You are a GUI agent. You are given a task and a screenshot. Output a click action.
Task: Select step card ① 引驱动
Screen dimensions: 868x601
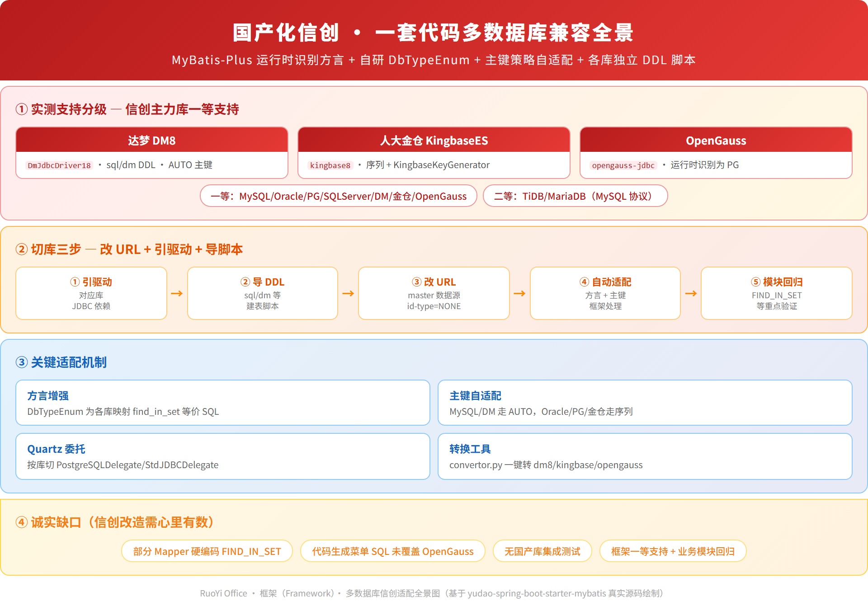pos(91,293)
